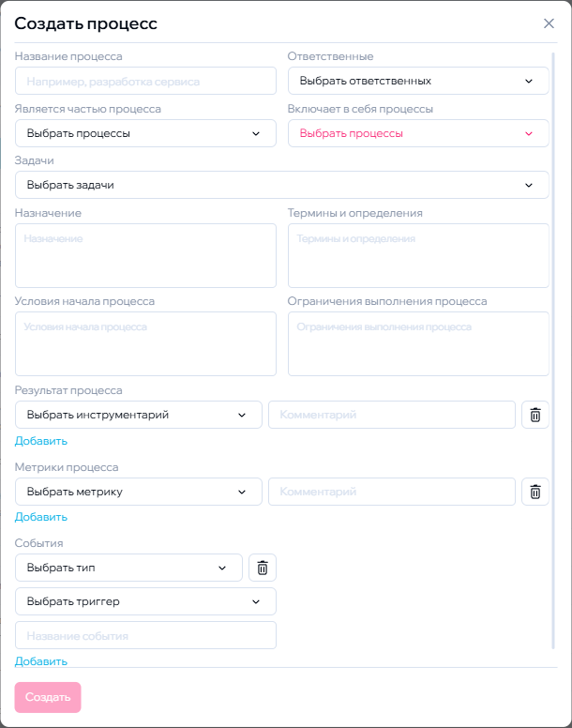Remove the process metric row via trash icon
Screen dimensions: 572x728
[535, 492]
